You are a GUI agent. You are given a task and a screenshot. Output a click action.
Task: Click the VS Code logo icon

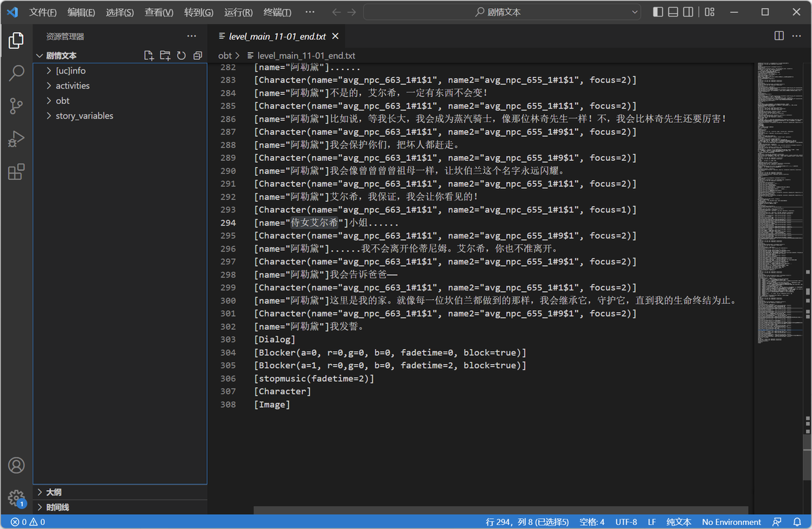click(x=12, y=12)
